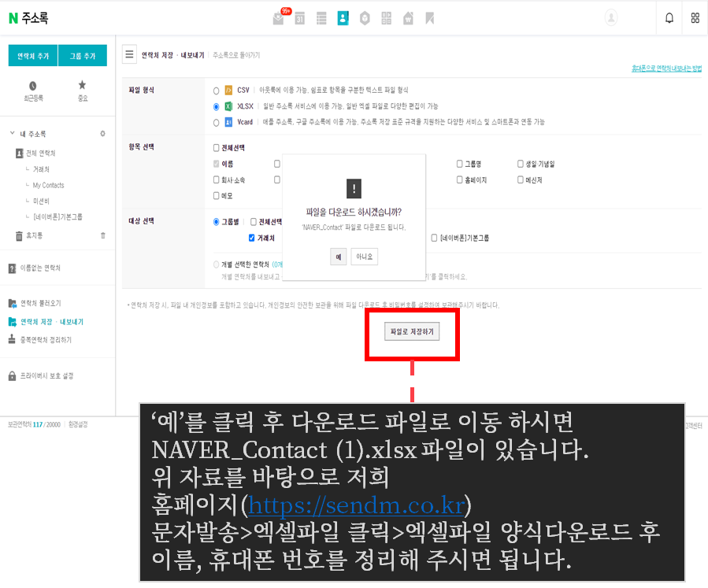
Task: Open the grid-style service icon next to hexagon
Action: (x=387, y=19)
